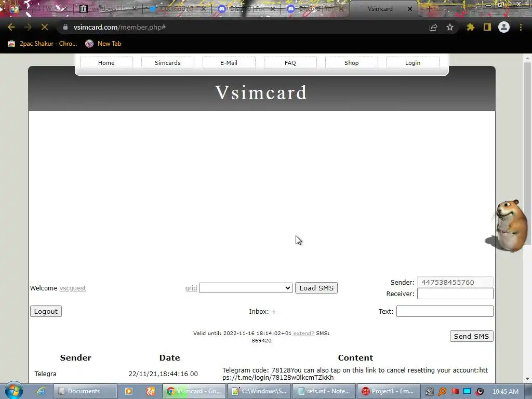Switch to Project1 Dev-C++ taskbar button

coord(389,391)
